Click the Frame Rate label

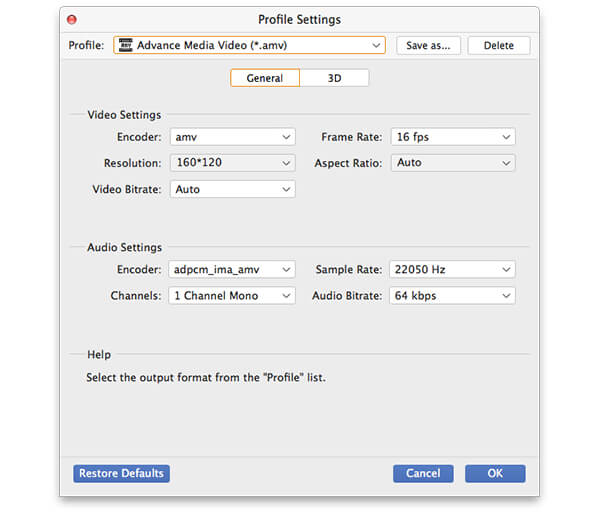(x=352, y=137)
